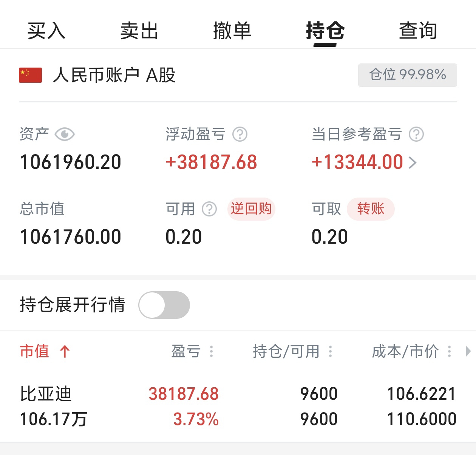Sort holdings by the market value arrow
The height and width of the screenshot is (456, 476).
coord(65,352)
